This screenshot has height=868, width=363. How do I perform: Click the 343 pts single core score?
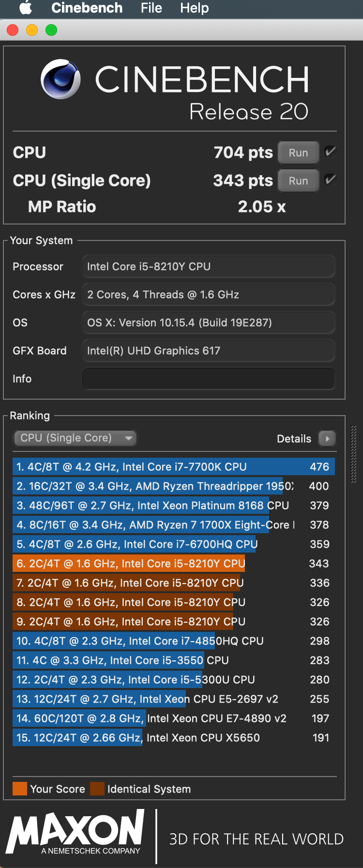coord(243,180)
